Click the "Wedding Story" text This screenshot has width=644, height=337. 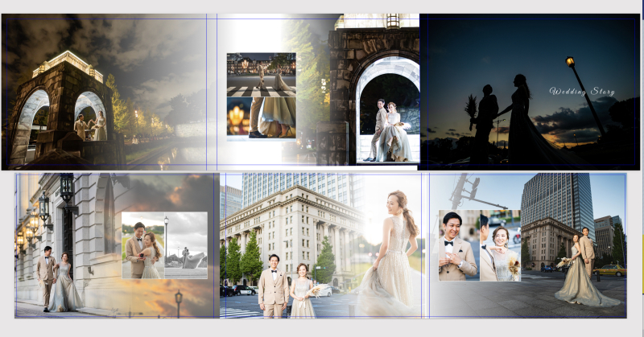coord(581,91)
